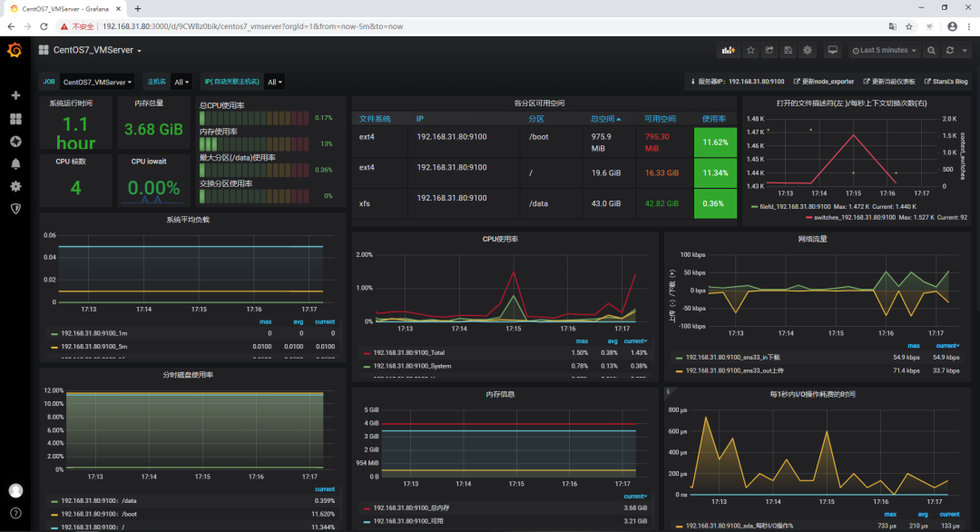Open Alerting bell icon in sidebar
Image resolution: width=980 pixels, height=532 pixels.
tap(15, 163)
